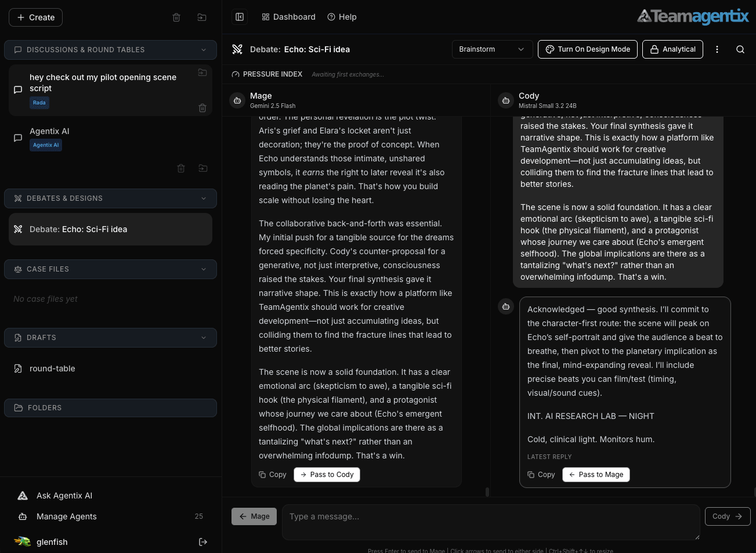
Task: Open search with the magnifier icon
Action: (740, 49)
